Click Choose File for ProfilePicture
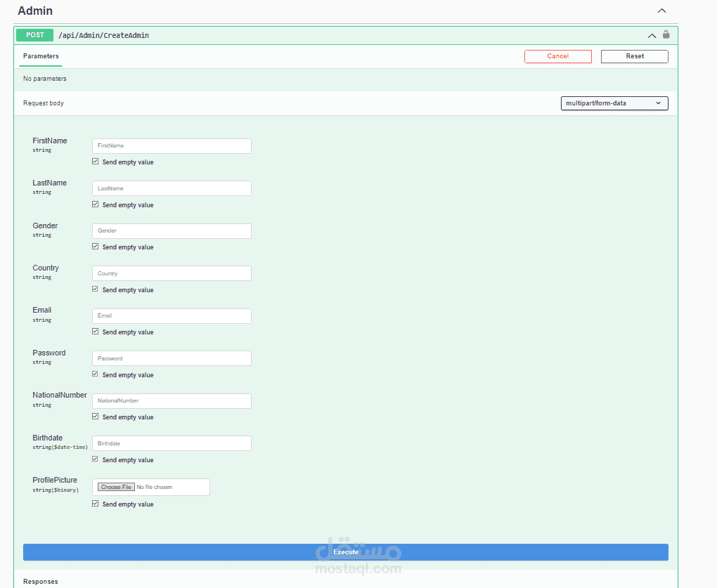 [x=116, y=487]
